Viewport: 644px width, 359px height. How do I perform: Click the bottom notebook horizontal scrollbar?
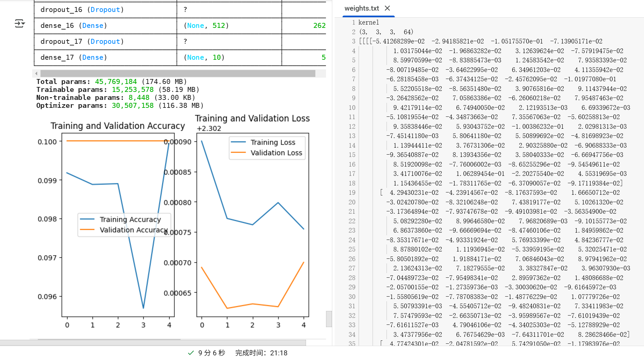coord(153,342)
